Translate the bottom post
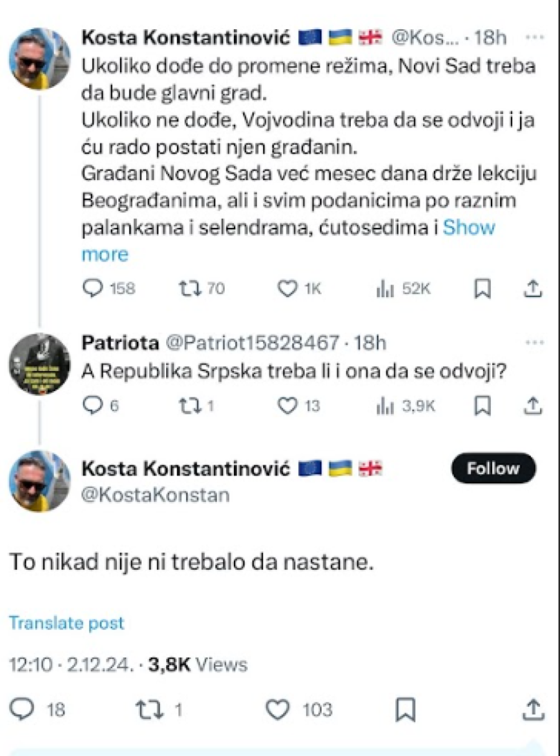This screenshot has width=560, height=756. 65,622
